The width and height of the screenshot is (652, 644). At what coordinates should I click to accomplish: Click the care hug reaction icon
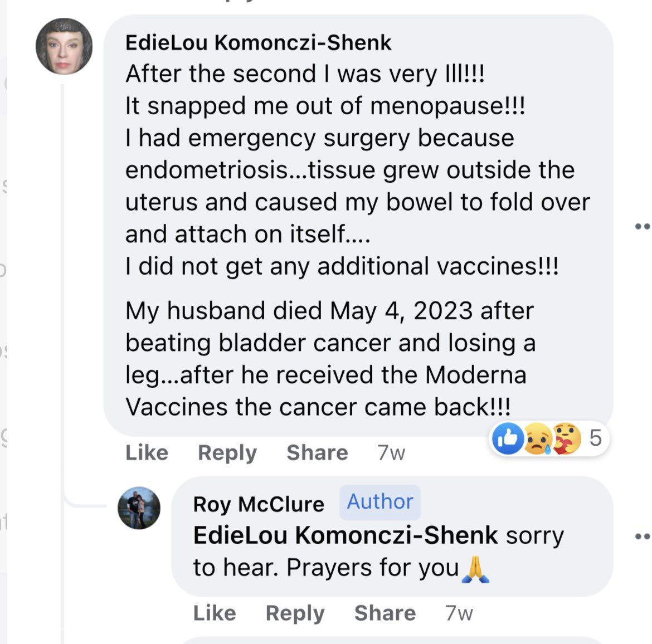pyautogui.click(x=566, y=439)
